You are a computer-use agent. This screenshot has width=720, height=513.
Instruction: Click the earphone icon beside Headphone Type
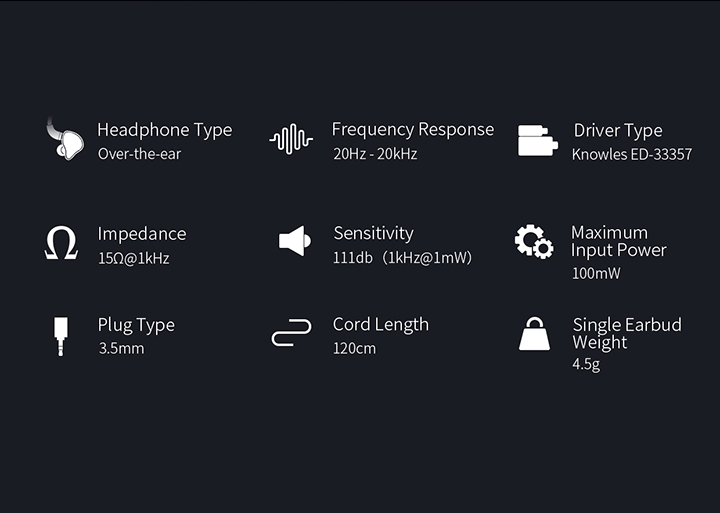tap(65, 139)
